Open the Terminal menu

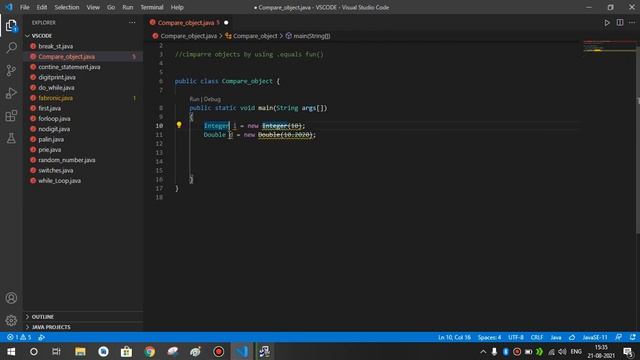(152, 7)
